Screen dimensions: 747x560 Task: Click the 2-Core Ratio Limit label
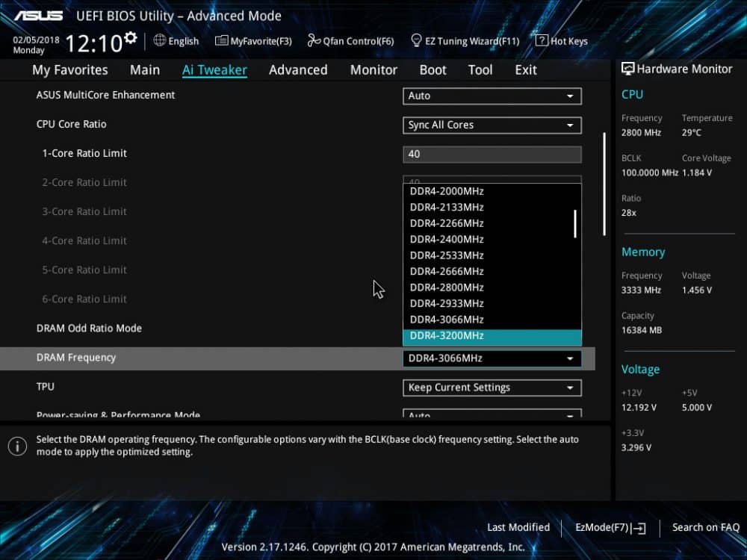[84, 182]
